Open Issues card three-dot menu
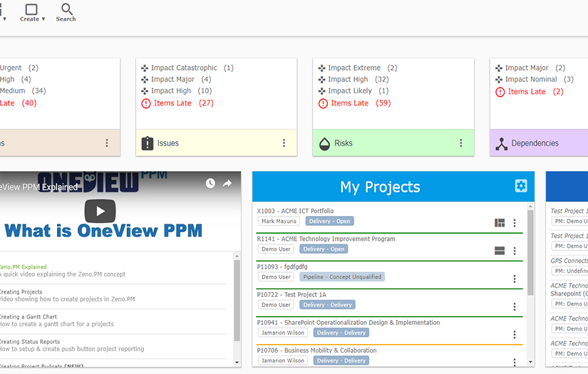The image size is (588, 374). pos(284,142)
